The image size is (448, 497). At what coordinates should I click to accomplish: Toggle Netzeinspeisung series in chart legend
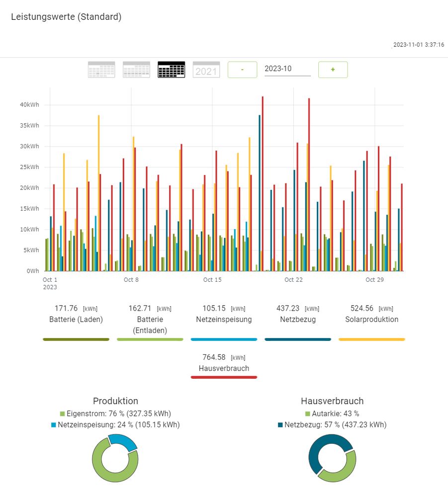coord(224,319)
